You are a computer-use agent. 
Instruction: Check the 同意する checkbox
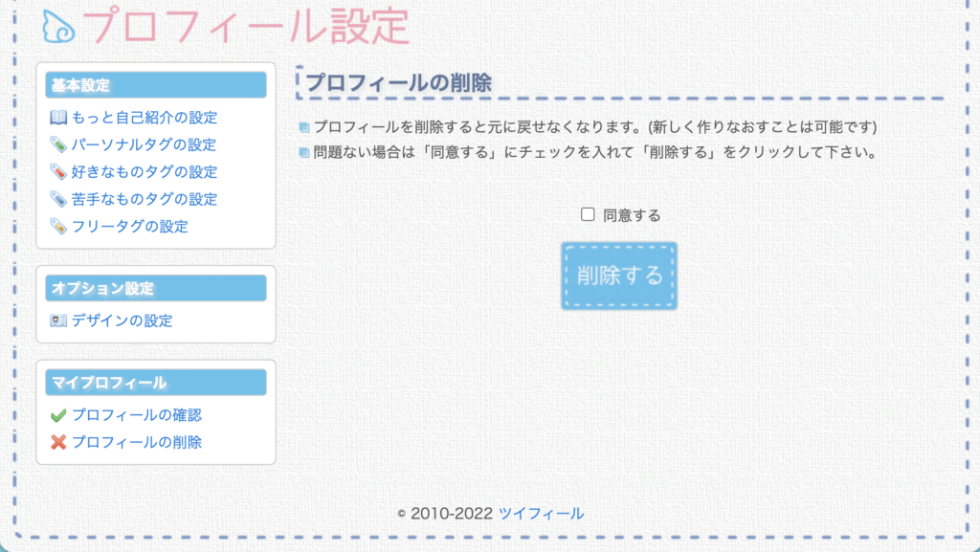point(588,214)
